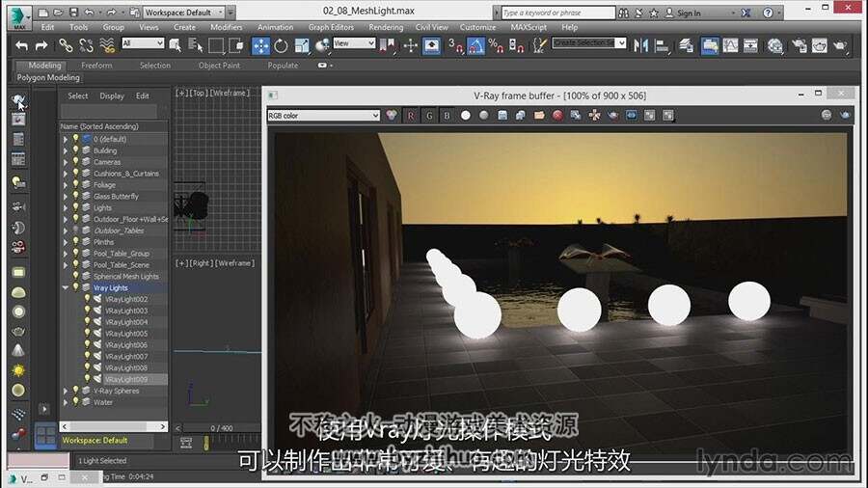868x488 pixels.
Task: Toggle Red channel in V-Ray frame buffer
Action: [x=410, y=115]
